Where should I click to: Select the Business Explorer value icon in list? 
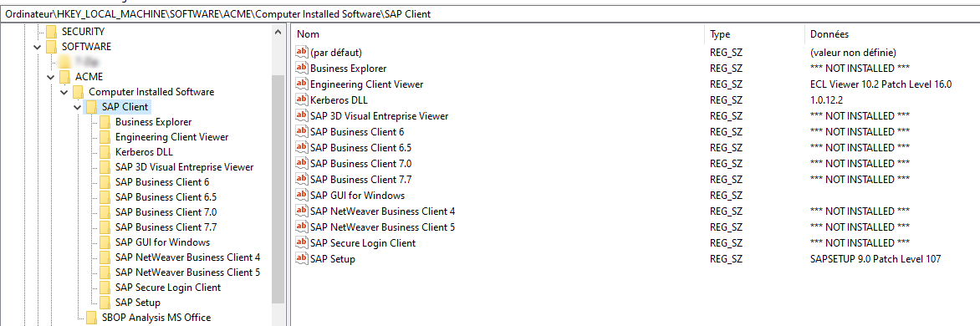[x=302, y=68]
